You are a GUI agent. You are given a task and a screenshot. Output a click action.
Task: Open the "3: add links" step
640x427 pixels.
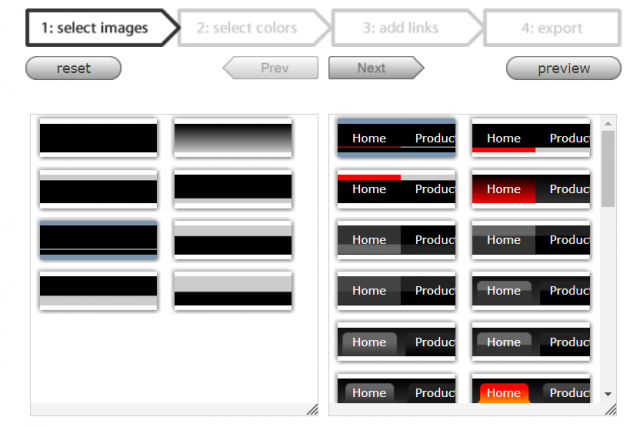(x=400, y=28)
